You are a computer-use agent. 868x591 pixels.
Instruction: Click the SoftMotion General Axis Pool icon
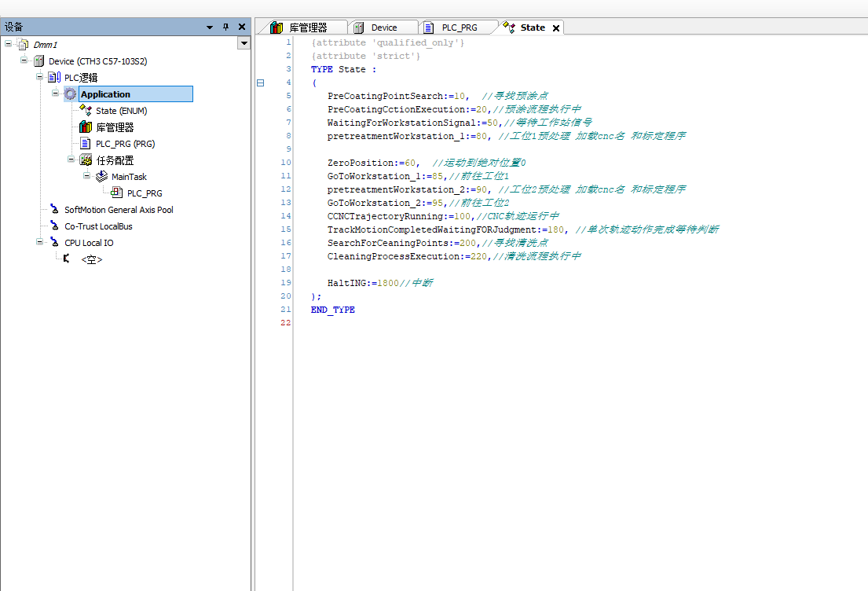pyautogui.click(x=54, y=209)
